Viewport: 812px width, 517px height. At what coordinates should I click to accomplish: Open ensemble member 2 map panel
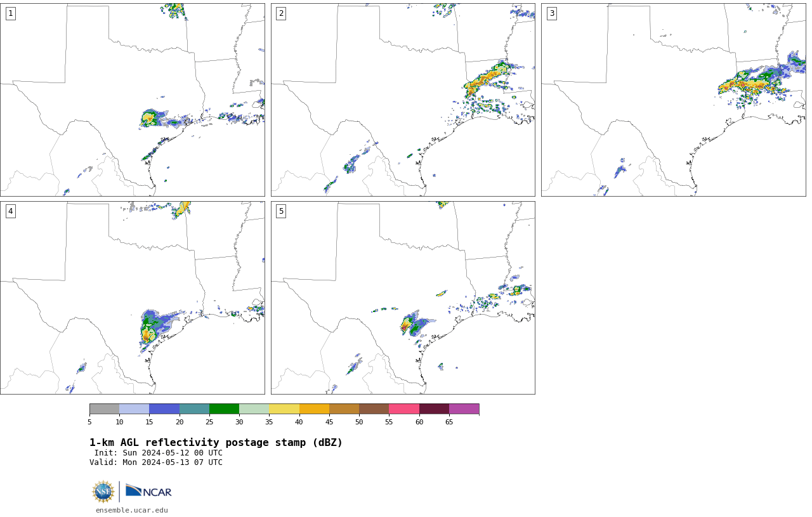click(x=403, y=100)
